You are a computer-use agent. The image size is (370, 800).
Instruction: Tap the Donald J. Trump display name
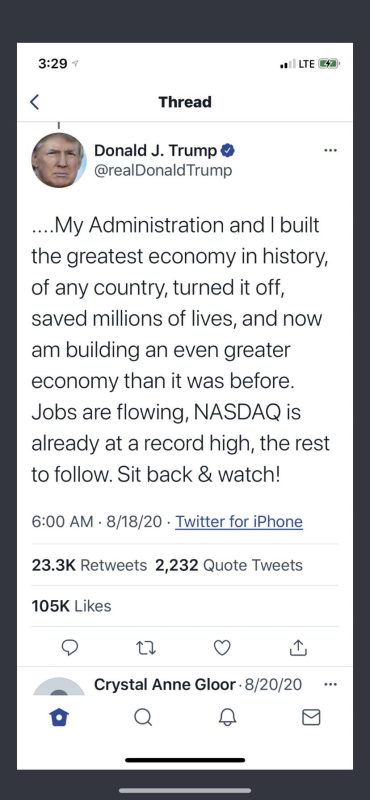tap(156, 151)
